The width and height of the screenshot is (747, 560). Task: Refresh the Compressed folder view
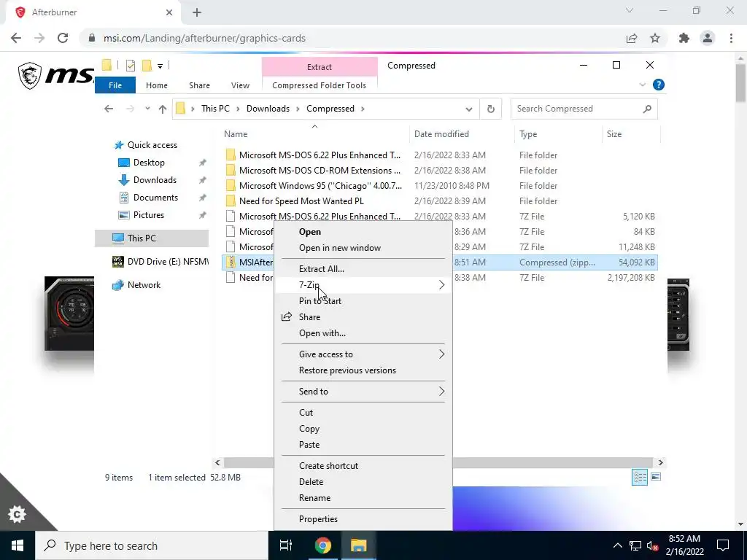(x=491, y=109)
